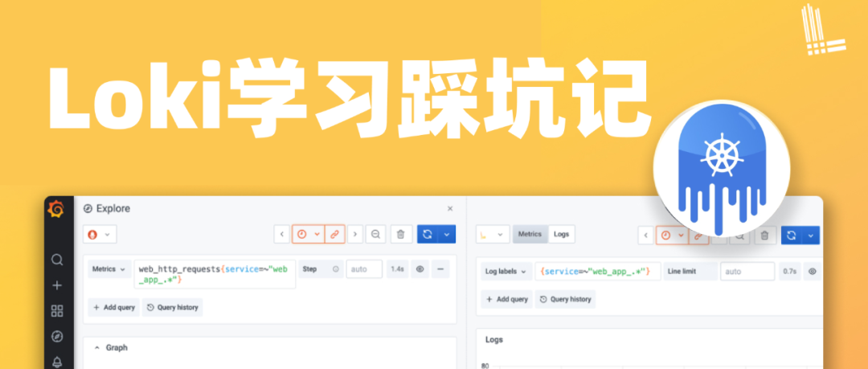Click the Step auto input field

(364, 269)
